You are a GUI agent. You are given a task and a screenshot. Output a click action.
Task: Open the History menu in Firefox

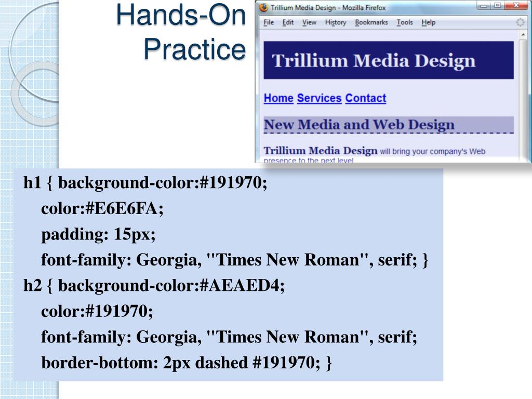(x=336, y=22)
